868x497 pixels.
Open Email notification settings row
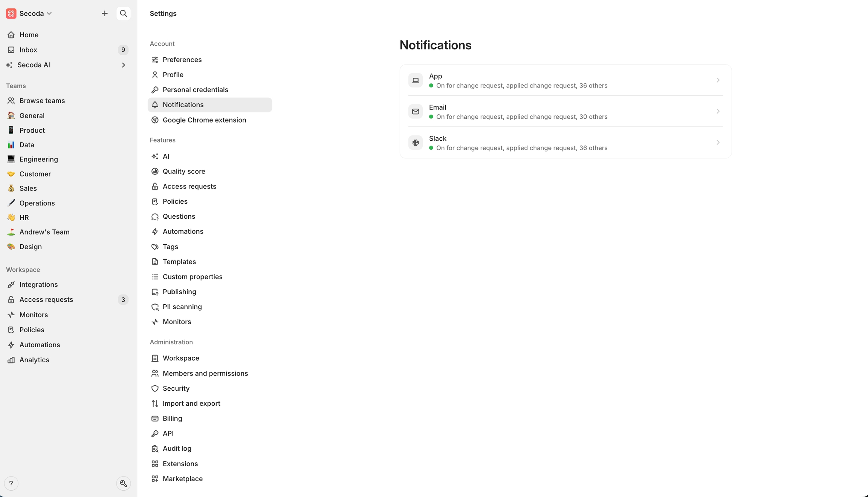pyautogui.click(x=565, y=112)
